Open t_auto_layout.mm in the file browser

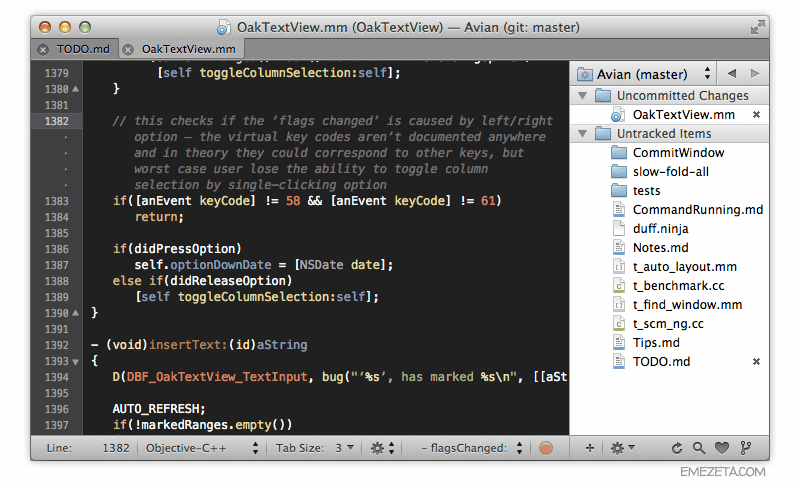pos(685,267)
